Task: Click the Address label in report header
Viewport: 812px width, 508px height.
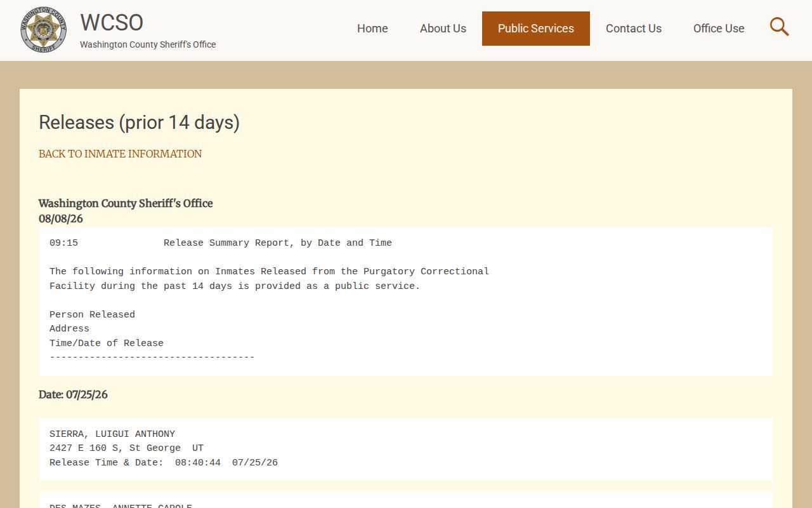Action: tap(69, 329)
